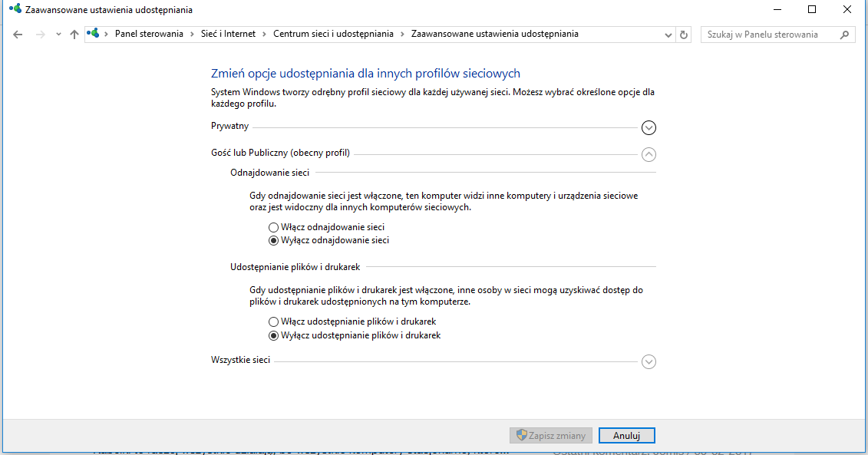This screenshot has width=868, height=455.
Task: Click the network icon in address bar
Action: (93, 34)
